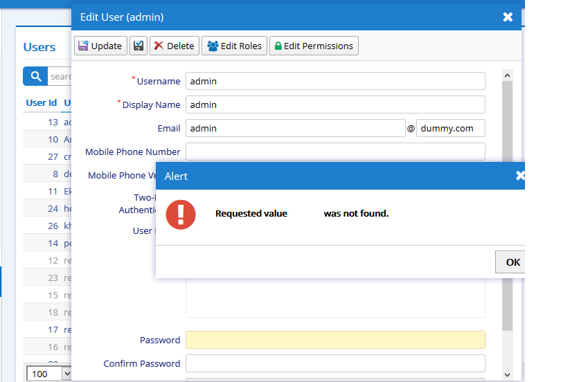The image size is (588, 382).
Task: Click the Update button in Edit User toolbar
Action: (100, 46)
